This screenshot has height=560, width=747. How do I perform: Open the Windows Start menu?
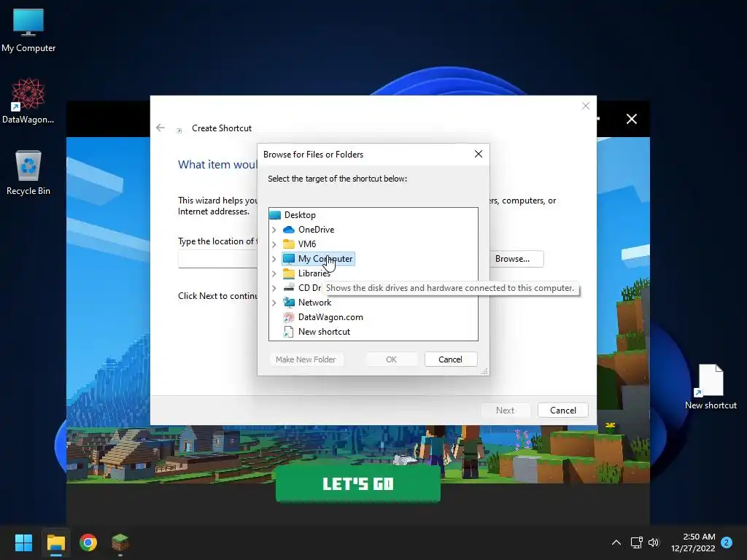23,542
